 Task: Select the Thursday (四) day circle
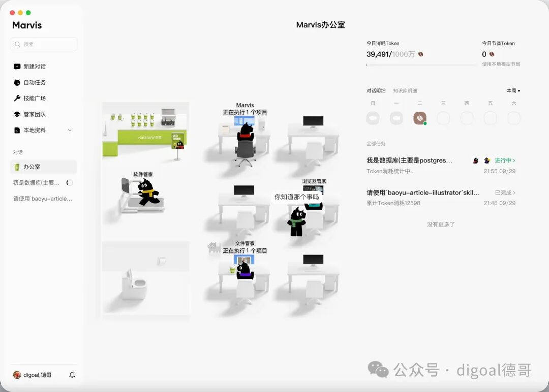[467, 118]
